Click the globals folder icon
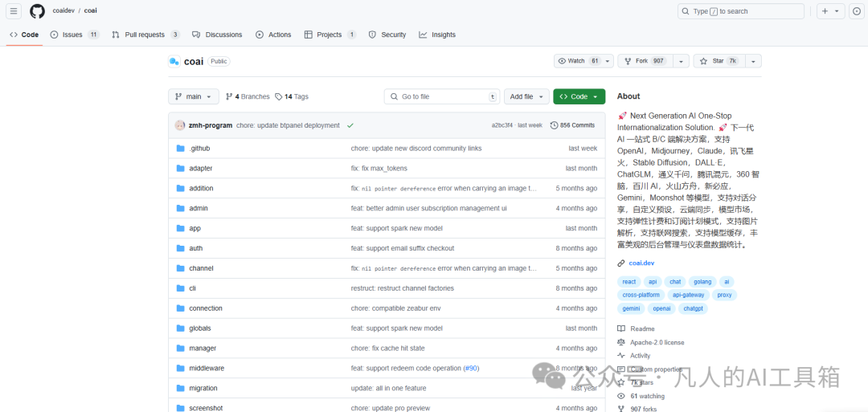868x412 pixels. (180, 328)
